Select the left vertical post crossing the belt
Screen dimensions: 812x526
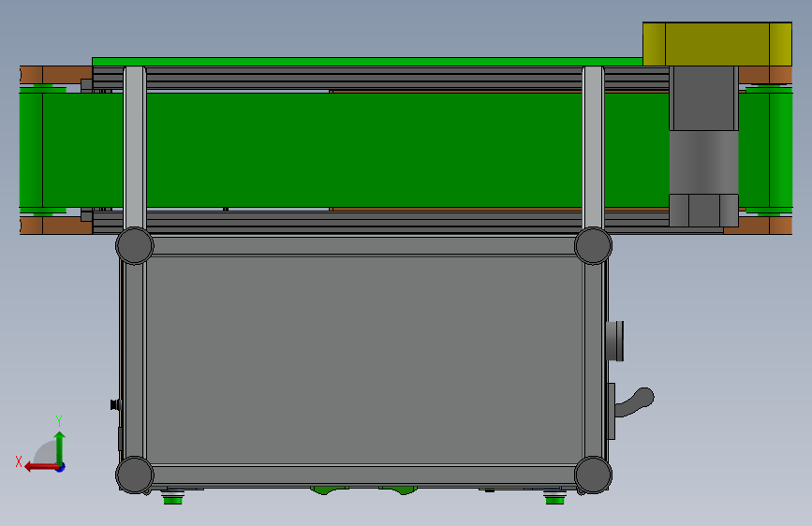[x=135, y=148]
